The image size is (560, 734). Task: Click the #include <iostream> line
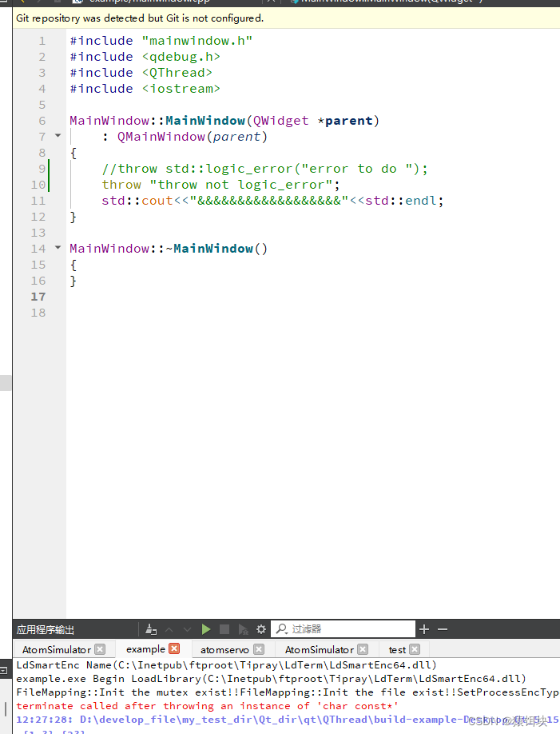tap(145, 89)
